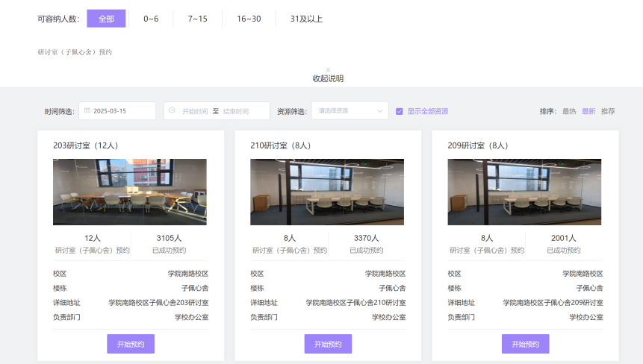Click the calendar icon in date field
The image size is (643, 364).
(x=87, y=111)
